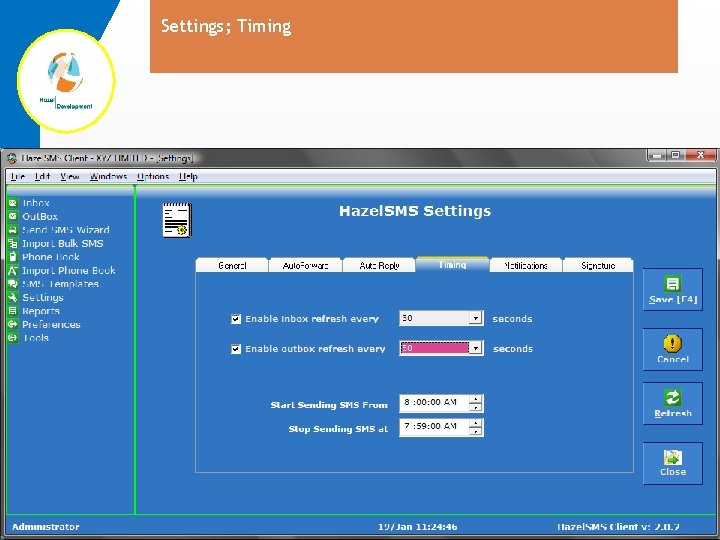Increase Start Sending SMS From time

tap(476, 399)
